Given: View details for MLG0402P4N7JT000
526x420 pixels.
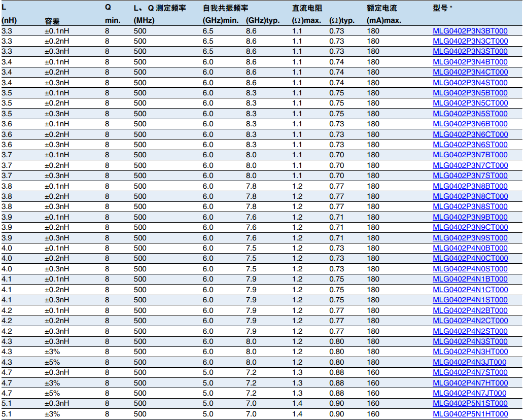Looking at the screenshot, I should coord(469,393).
